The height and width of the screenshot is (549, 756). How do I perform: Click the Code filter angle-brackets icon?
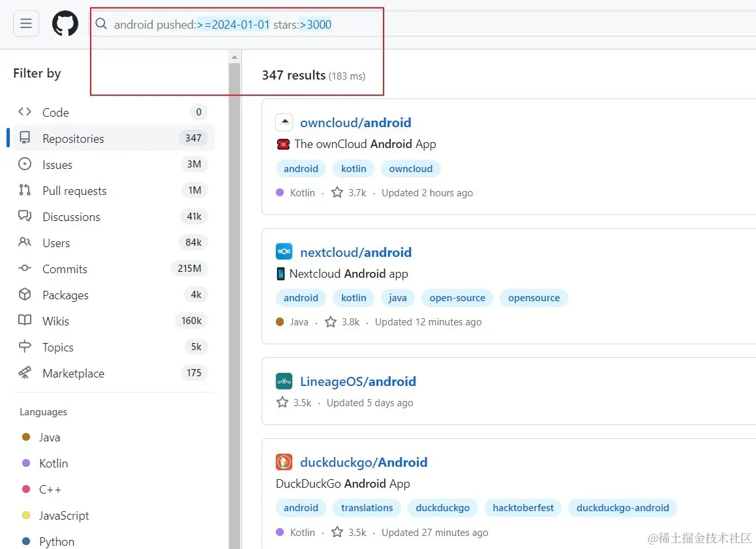coord(25,112)
